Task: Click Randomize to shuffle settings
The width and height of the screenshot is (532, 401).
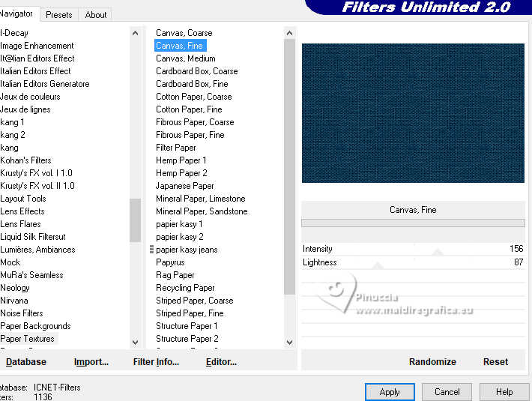Action: [432, 361]
